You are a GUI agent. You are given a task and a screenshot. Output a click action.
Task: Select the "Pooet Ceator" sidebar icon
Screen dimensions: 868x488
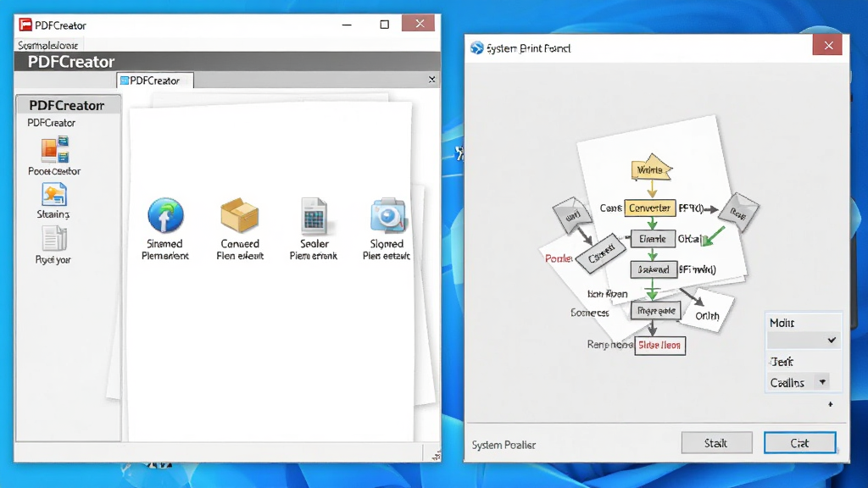55,149
